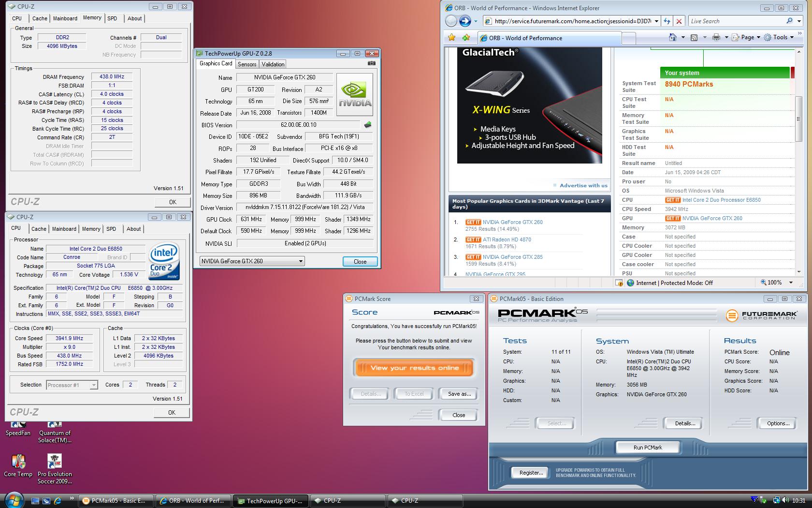Screen dimensions: 812x508
Task: Click the Add to Favorites icon
Action: click(x=466, y=37)
